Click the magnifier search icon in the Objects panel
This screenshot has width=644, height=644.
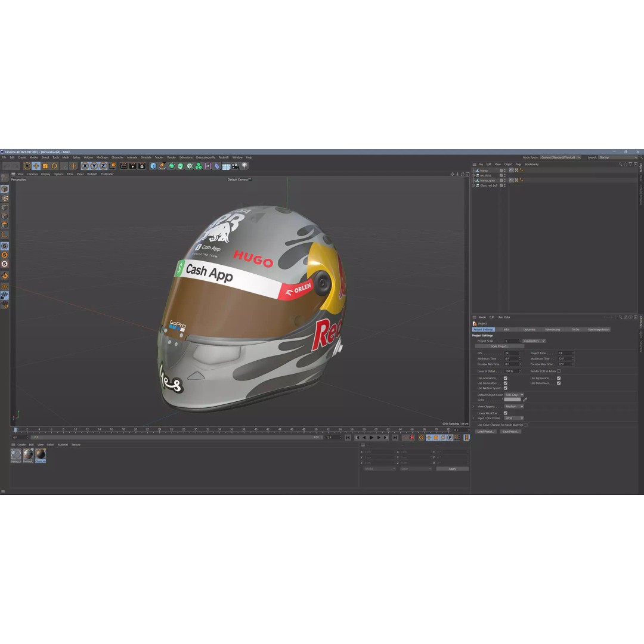coord(621,164)
